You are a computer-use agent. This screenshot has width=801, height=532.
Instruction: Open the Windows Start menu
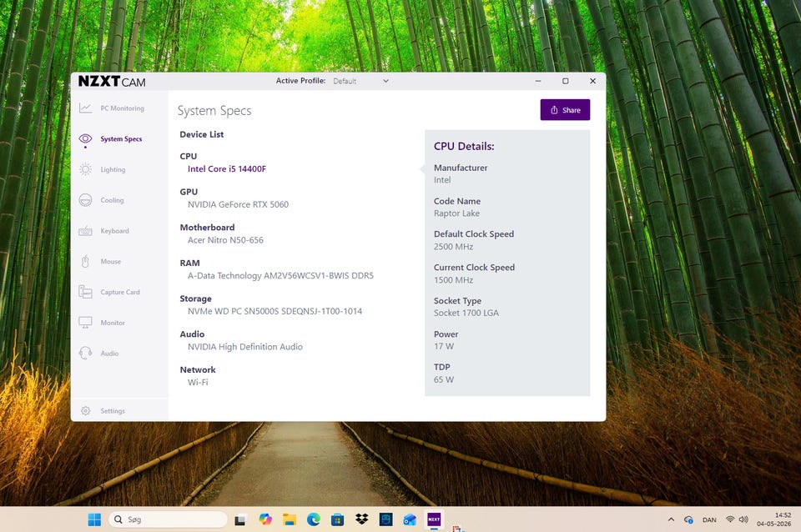click(94, 519)
